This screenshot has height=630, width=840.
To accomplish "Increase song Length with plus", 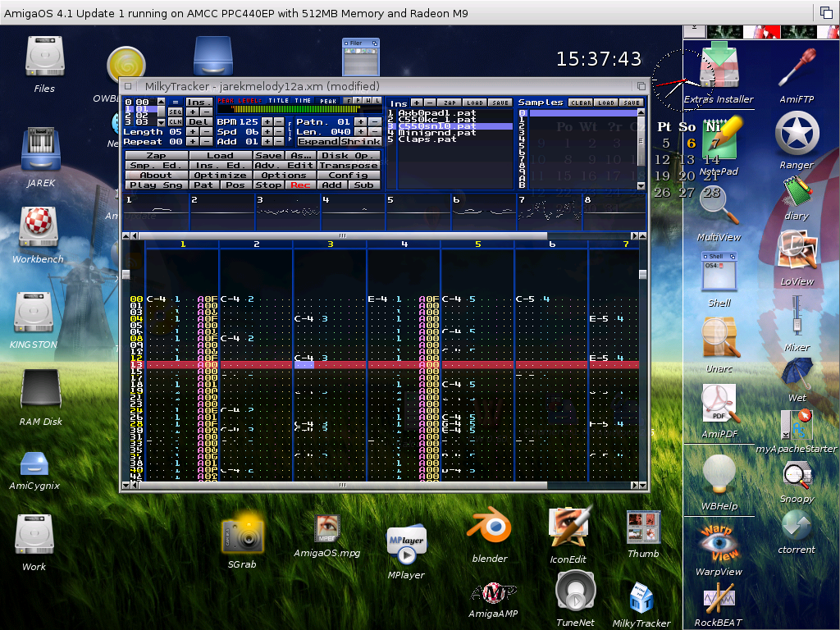I will click(192, 132).
